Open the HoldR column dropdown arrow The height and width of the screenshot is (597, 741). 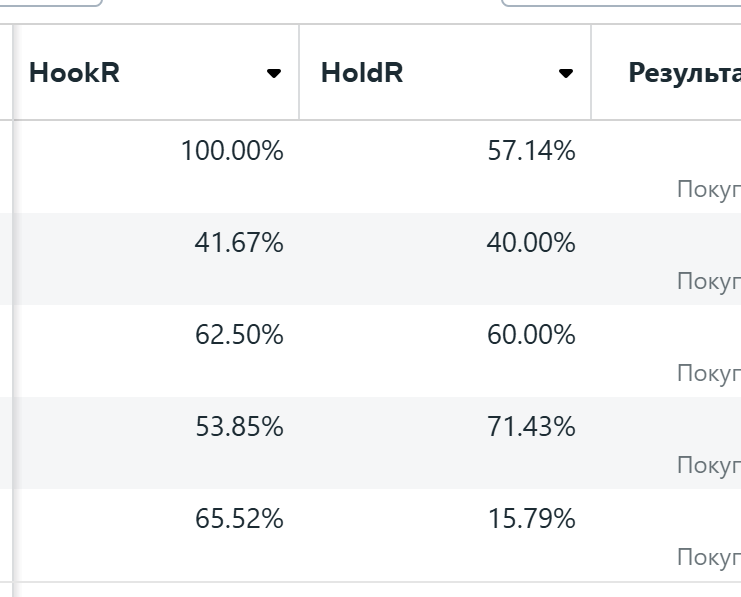pyautogui.click(x=566, y=73)
